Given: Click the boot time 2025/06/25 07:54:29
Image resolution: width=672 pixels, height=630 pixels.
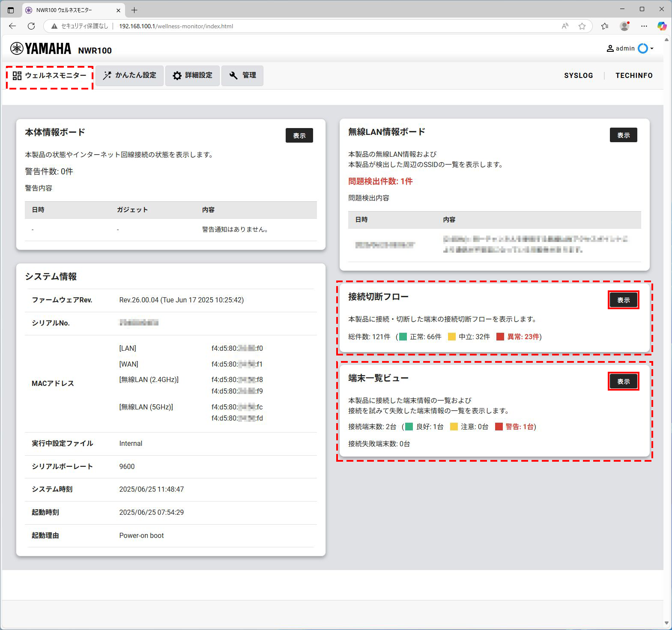Looking at the screenshot, I should 151,512.
